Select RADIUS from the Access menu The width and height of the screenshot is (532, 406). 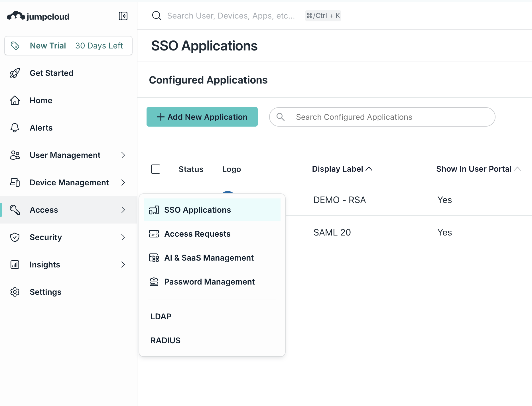[165, 340]
